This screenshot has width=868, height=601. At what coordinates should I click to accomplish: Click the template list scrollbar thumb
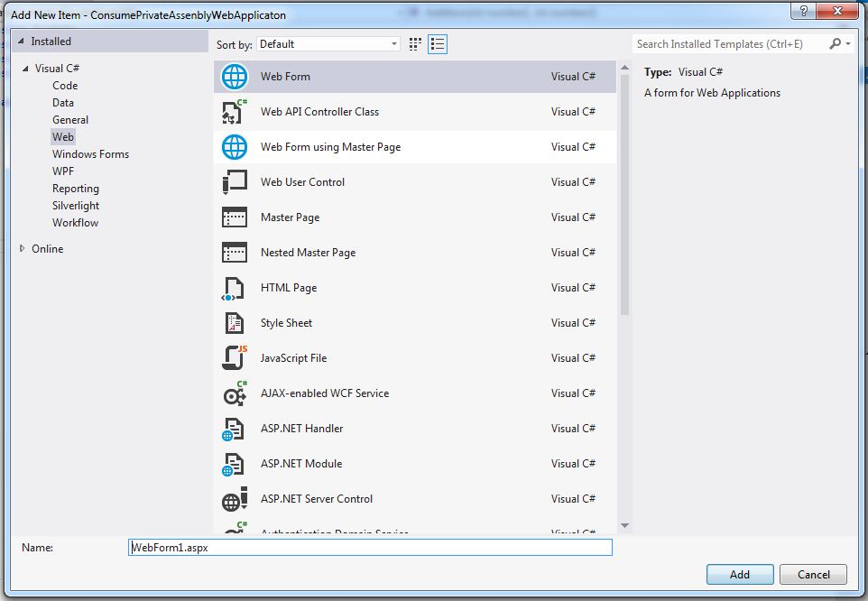click(625, 195)
